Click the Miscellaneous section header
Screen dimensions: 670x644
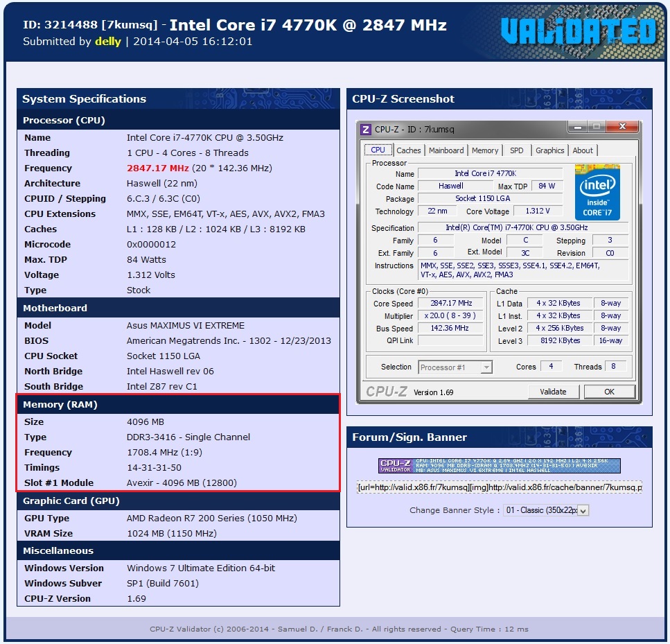(178, 551)
